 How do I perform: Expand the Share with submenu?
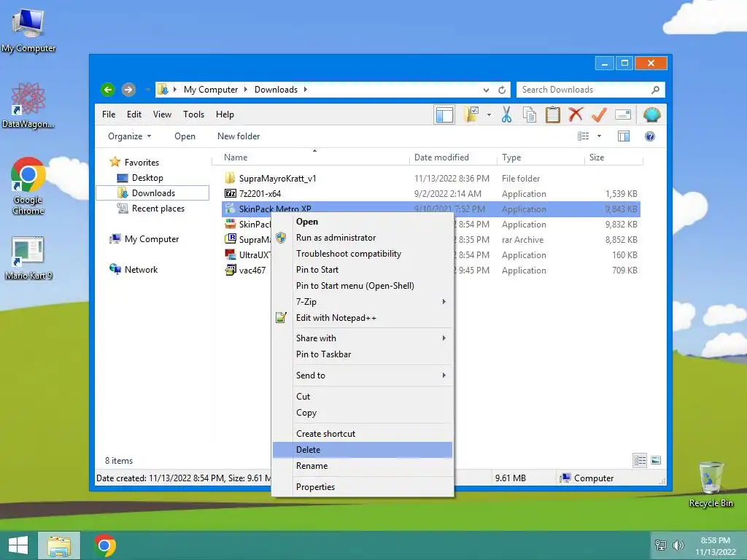click(363, 338)
